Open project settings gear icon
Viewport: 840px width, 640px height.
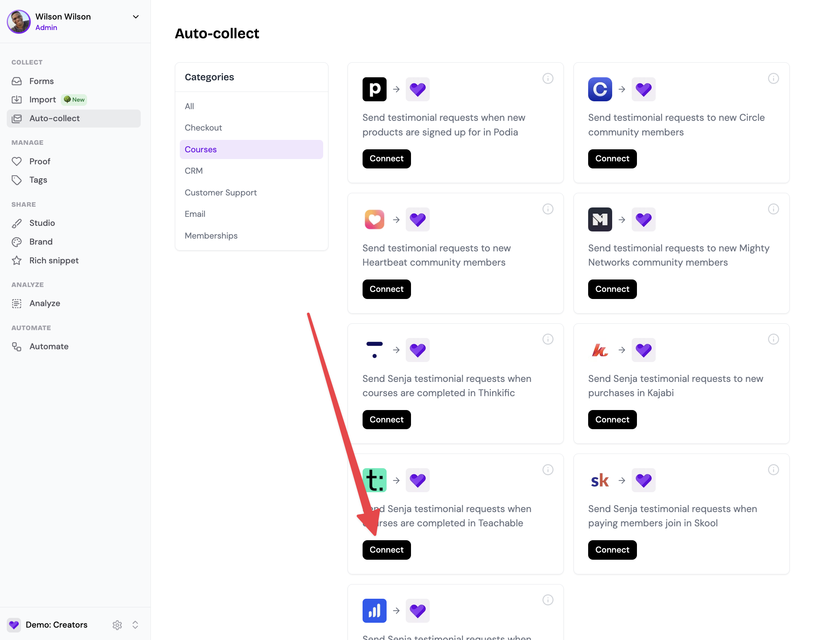pos(117,625)
